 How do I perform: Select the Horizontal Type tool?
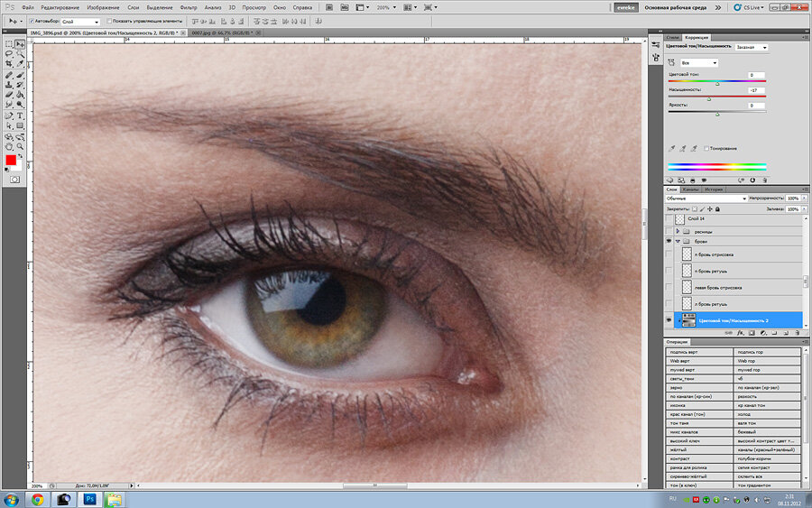tap(20, 115)
